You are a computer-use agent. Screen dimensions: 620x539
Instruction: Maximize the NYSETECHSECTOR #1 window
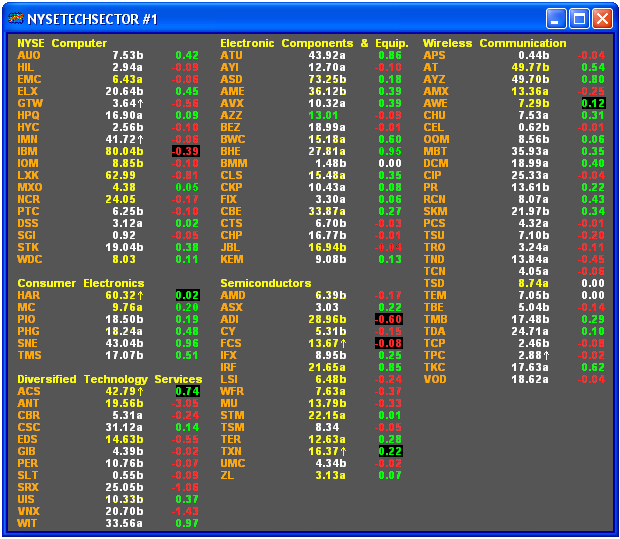(579, 19)
